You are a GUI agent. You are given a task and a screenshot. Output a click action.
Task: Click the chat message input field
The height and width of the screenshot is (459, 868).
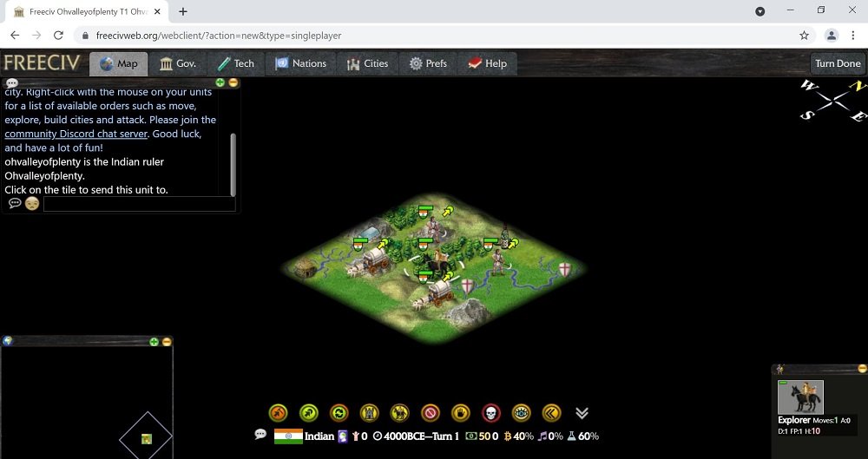(140, 204)
